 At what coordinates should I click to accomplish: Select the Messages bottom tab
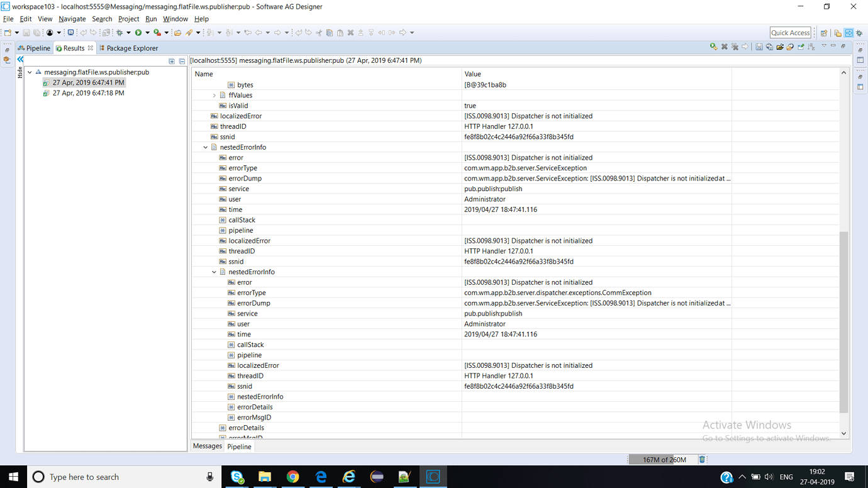click(208, 446)
